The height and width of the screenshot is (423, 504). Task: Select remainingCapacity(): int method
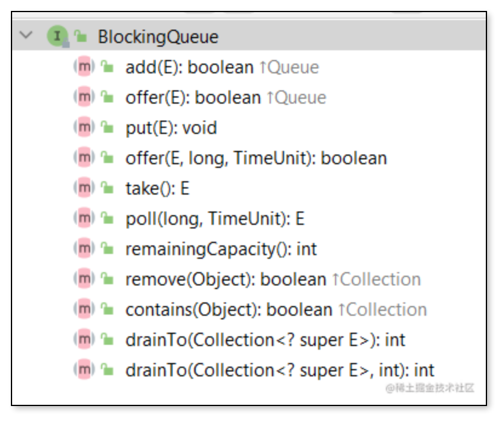pyautogui.click(x=221, y=249)
